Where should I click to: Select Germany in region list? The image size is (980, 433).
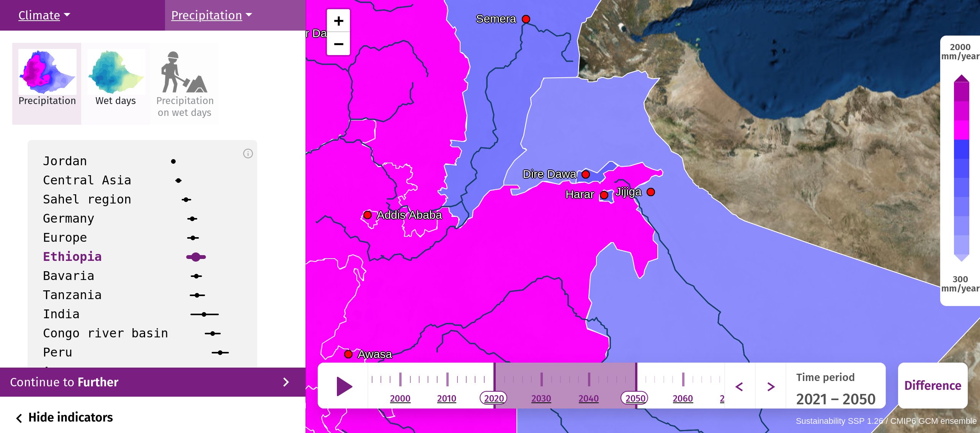click(x=69, y=218)
